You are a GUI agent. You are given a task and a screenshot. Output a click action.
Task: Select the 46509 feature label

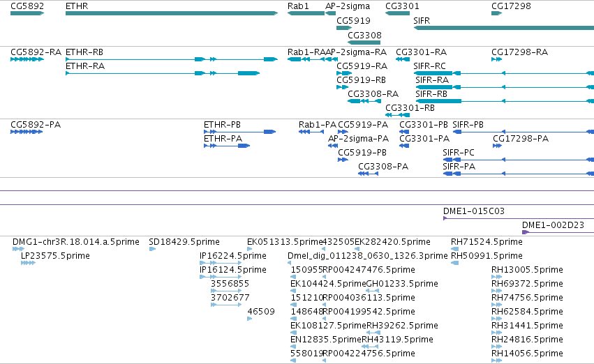pyautogui.click(x=261, y=312)
